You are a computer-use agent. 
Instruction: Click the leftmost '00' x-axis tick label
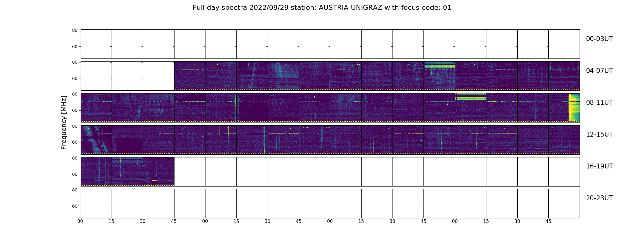[x=80, y=221]
